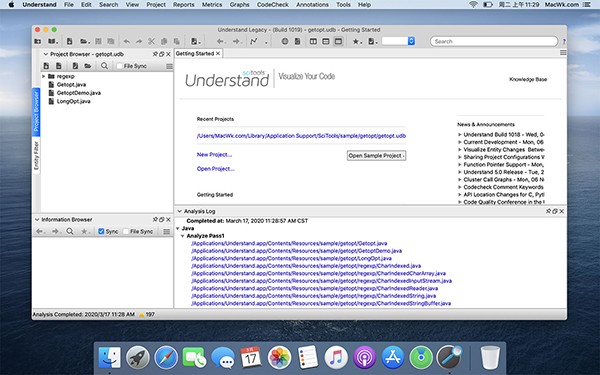Click the Entity Filter vertical side tab
The width and height of the screenshot is (600, 375).
point(36,155)
